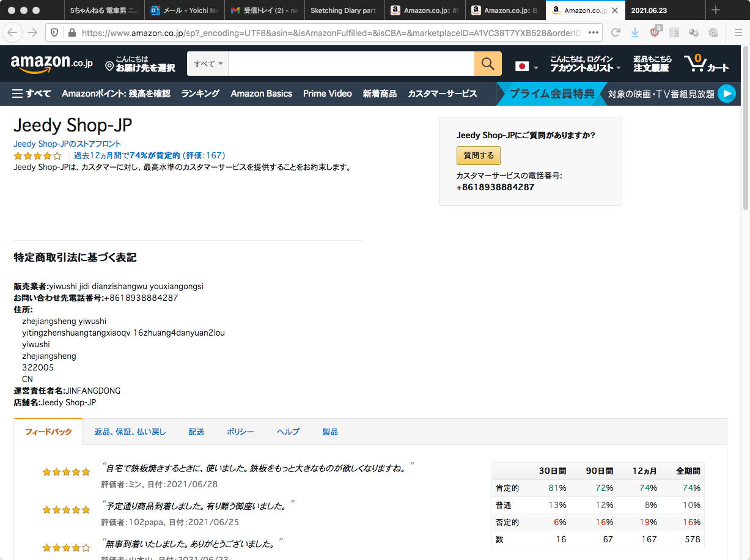Image resolution: width=750 pixels, height=560 pixels.
Task: Select the 製品 tab
Action: coord(330,432)
